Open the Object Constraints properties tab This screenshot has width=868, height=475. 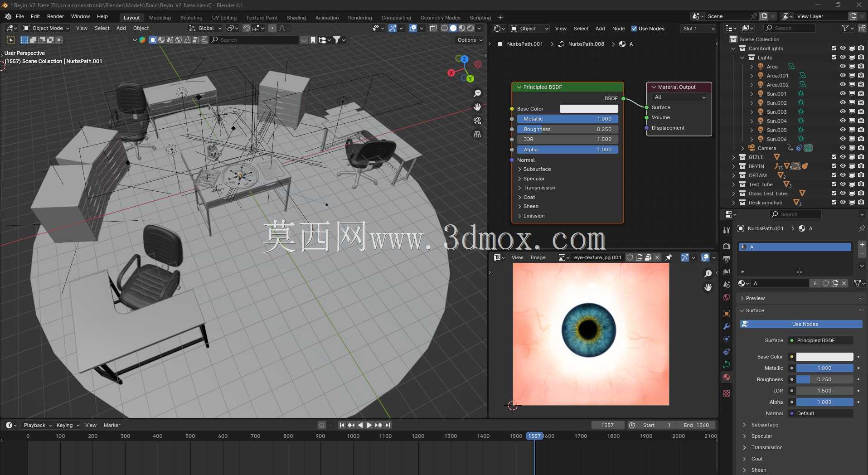tap(727, 352)
